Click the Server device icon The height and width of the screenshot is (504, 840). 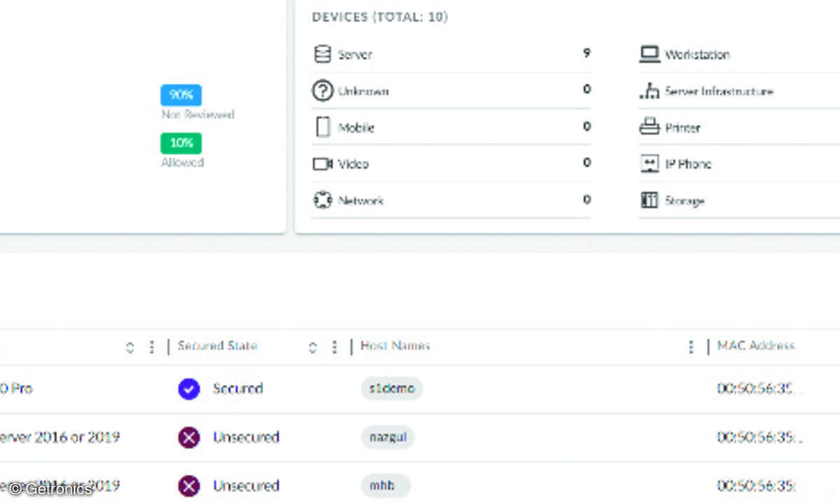(322, 55)
